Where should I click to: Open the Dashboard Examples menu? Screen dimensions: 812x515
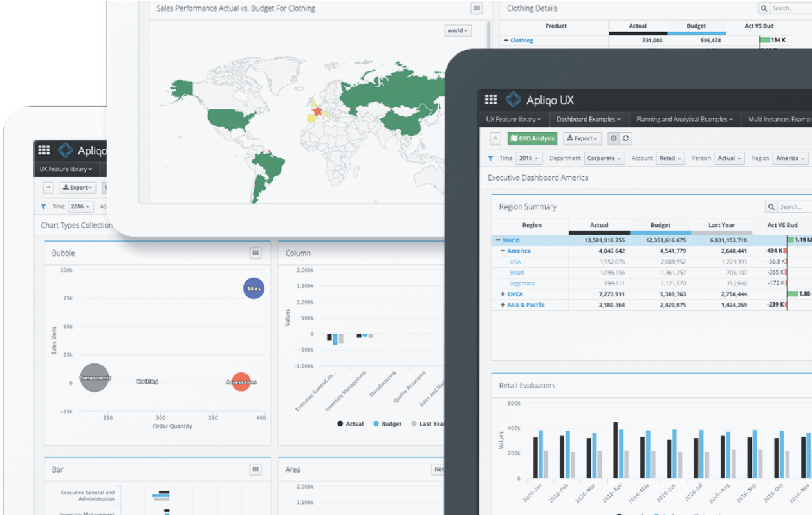point(589,119)
